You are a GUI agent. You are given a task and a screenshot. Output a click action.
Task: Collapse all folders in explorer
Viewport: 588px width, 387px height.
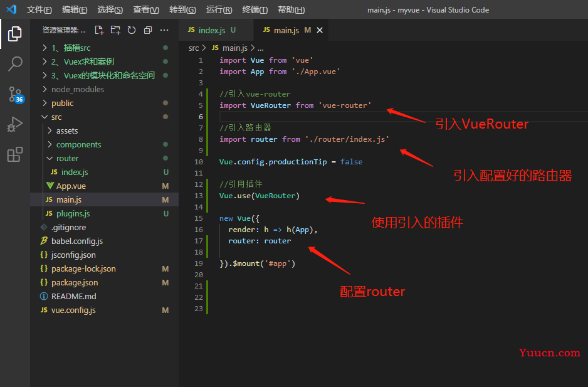coord(148,30)
